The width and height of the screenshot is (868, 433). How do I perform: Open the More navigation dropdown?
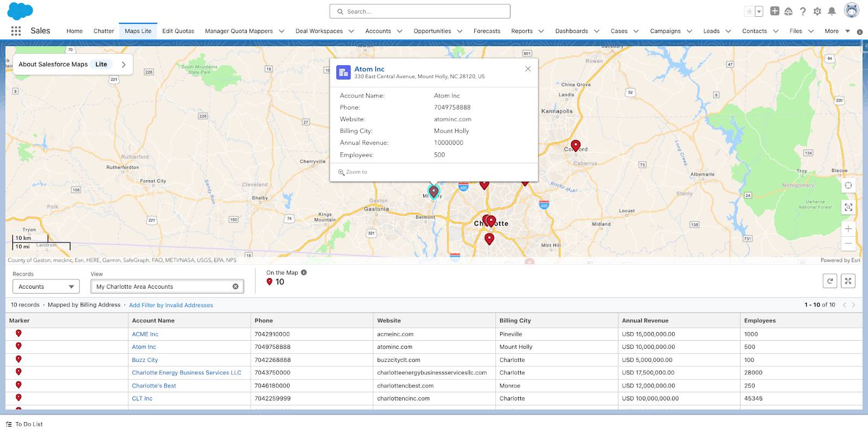point(837,31)
